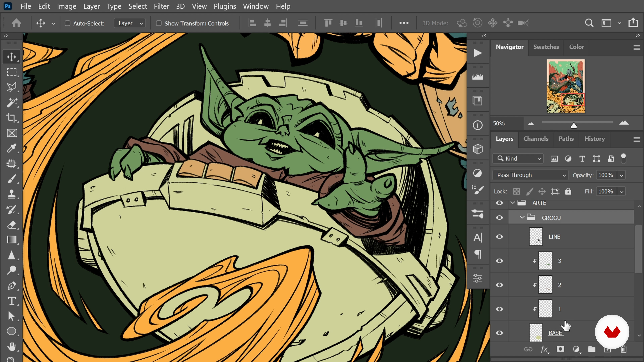Open the Move tool preset dropdown arrow
Image resolution: width=644 pixels, height=362 pixels.
tap(53, 23)
